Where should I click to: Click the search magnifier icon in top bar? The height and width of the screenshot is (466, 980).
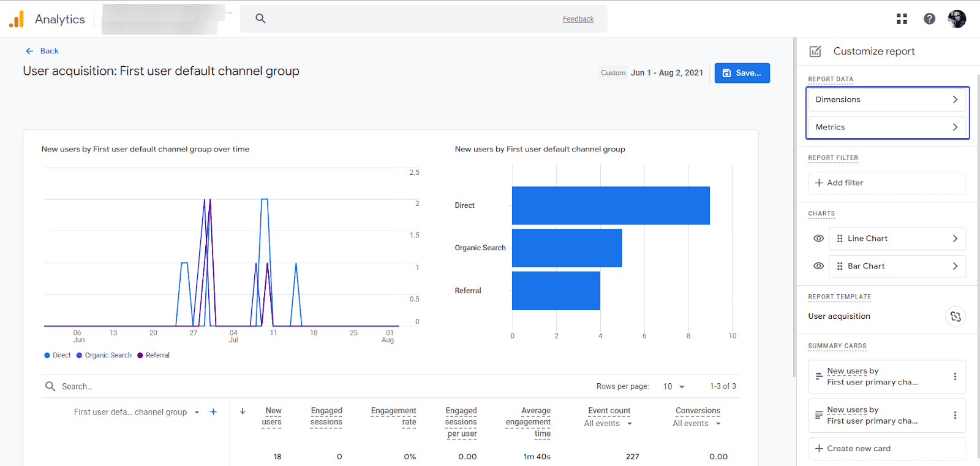[x=260, y=18]
